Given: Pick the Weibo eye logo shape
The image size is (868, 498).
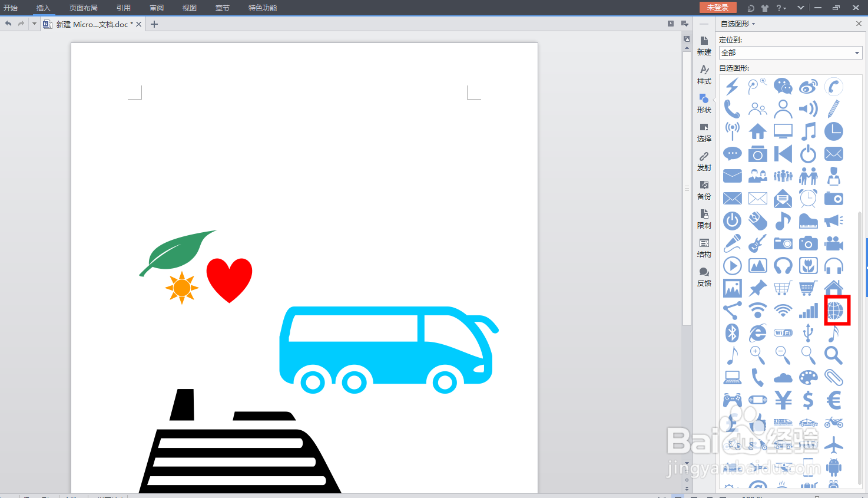Looking at the screenshot, I should pos(809,87).
